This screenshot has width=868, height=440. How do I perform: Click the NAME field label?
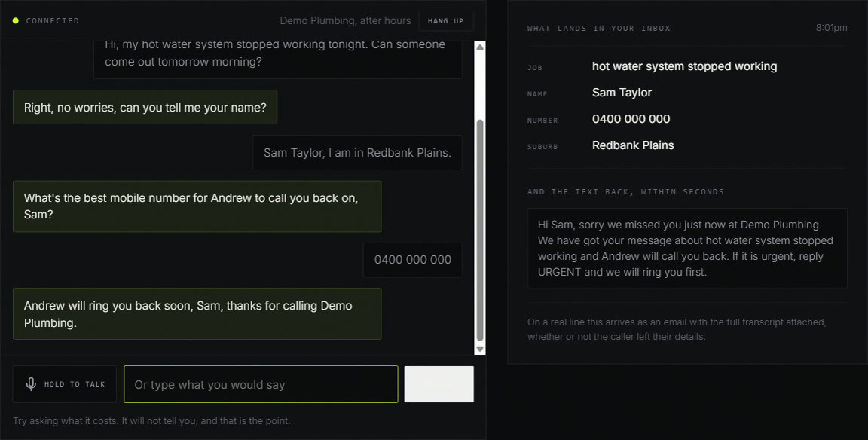(x=537, y=94)
